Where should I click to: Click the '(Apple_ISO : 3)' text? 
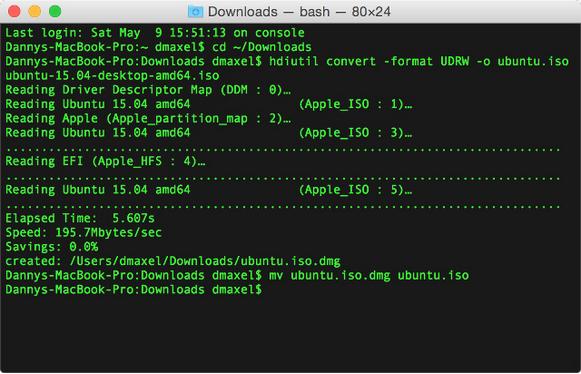(x=355, y=133)
